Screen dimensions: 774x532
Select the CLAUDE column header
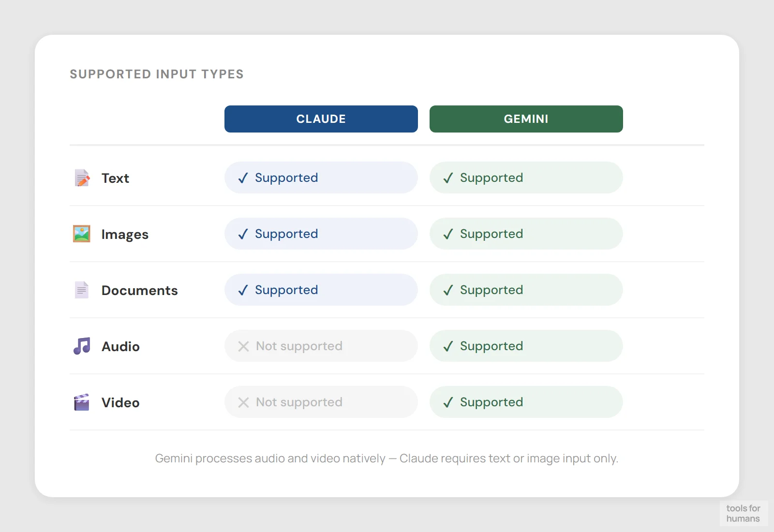click(x=321, y=119)
